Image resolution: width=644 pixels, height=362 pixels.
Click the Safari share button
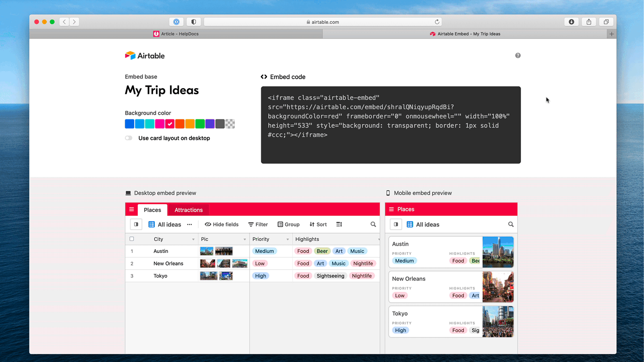point(589,22)
